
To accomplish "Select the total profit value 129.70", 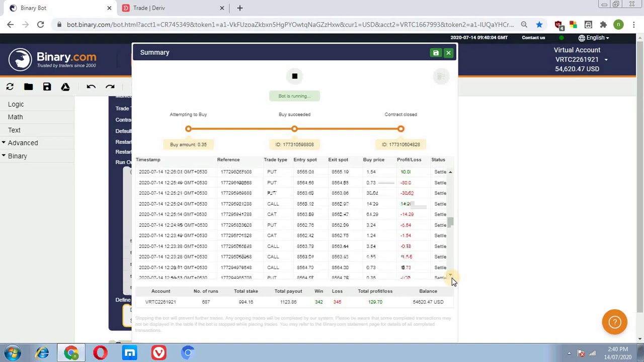I will click(x=375, y=302).
